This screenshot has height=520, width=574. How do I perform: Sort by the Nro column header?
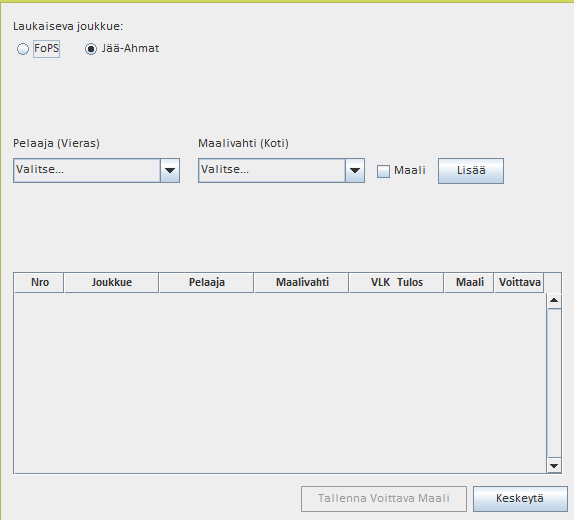[39, 282]
